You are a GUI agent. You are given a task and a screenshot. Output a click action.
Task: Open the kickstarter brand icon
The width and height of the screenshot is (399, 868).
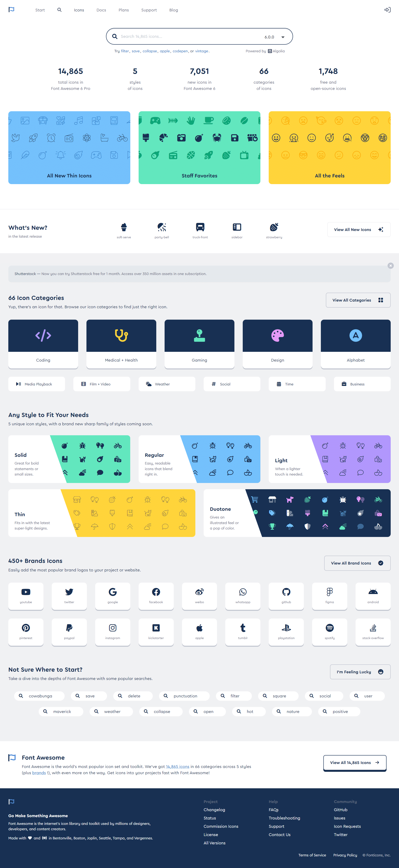tap(156, 632)
